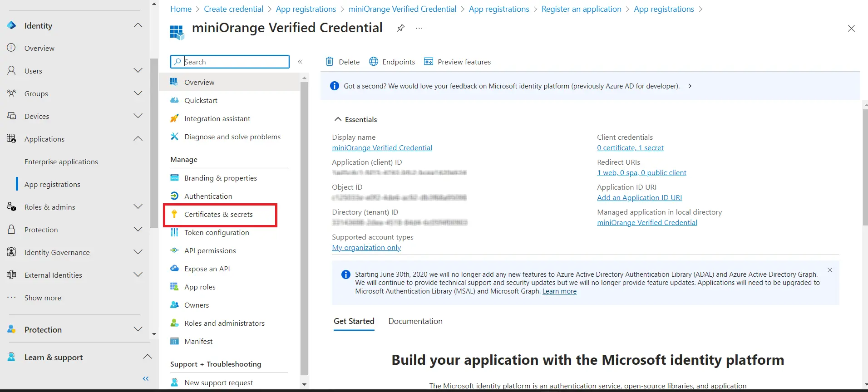Open Token configuration menu item
The image size is (868, 392).
(x=217, y=232)
